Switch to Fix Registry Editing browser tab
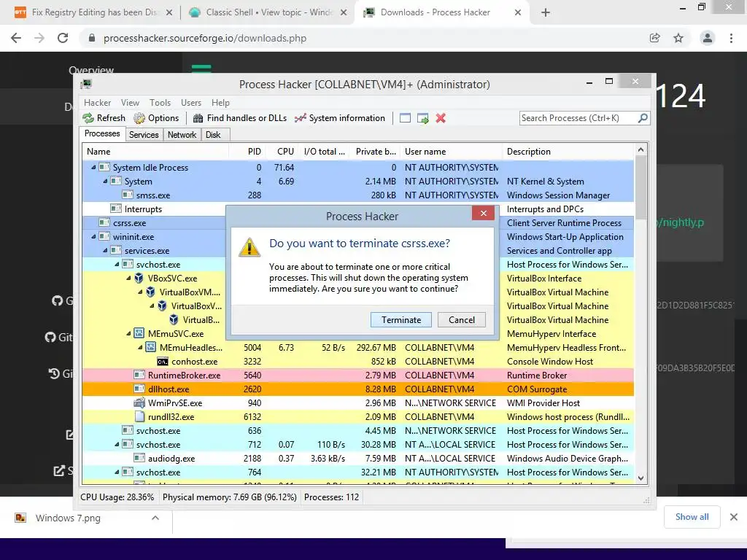 point(93,12)
